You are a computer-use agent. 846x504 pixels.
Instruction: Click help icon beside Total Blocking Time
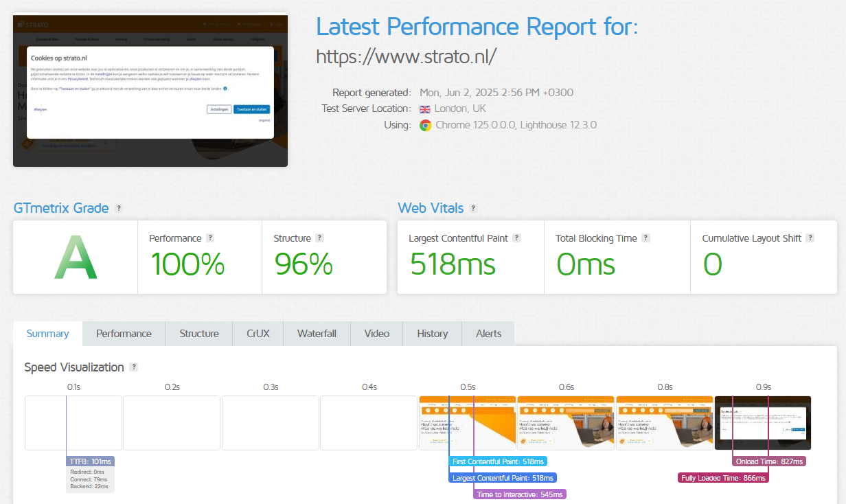(645, 238)
